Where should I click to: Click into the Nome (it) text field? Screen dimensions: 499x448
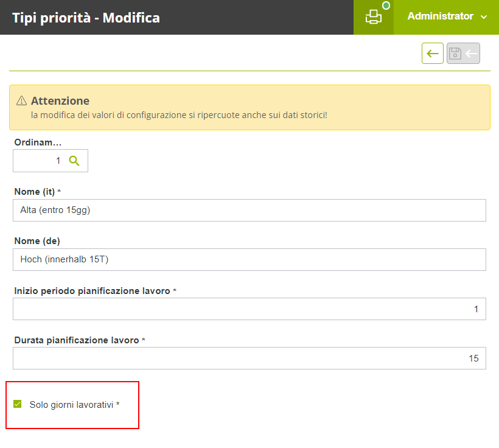pyautogui.click(x=249, y=211)
